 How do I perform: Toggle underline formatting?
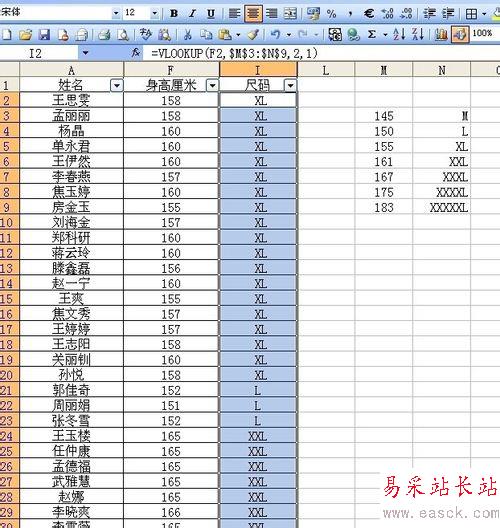tap(211, 13)
